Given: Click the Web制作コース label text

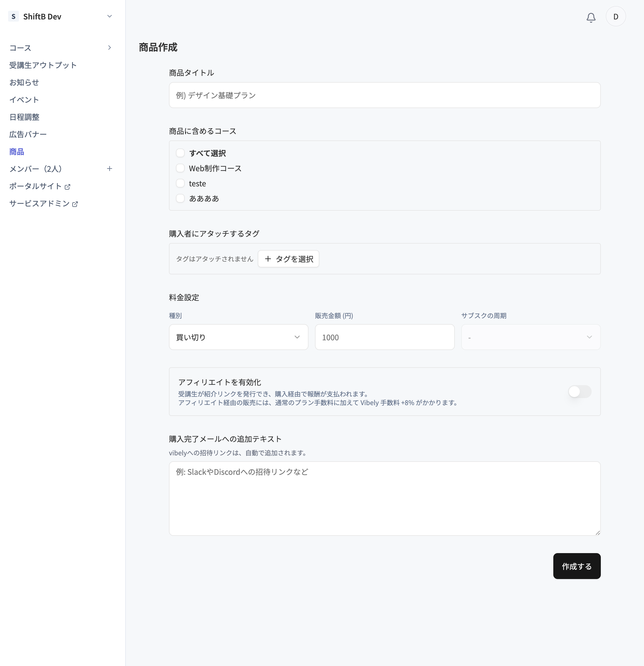Looking at the screenshot, I should 215,169.
